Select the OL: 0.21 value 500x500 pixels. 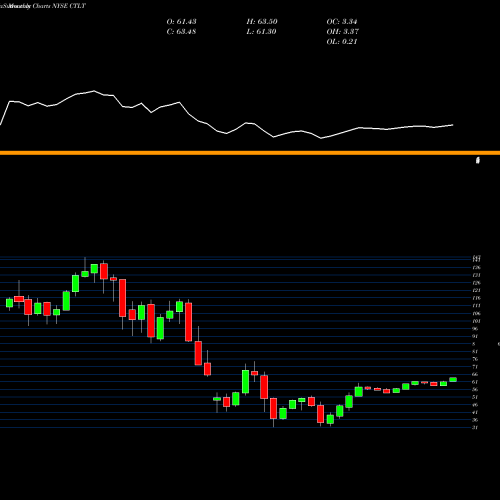pos(342,42)
